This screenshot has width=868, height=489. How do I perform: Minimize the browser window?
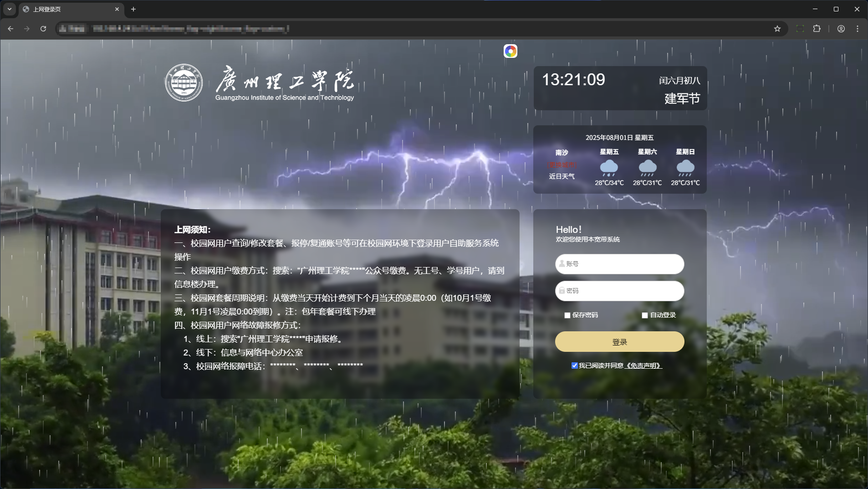(815, 9)
